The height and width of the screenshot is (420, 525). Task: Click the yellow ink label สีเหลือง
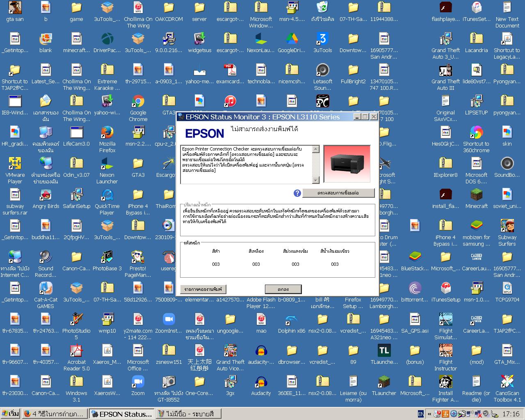(256, 251)
